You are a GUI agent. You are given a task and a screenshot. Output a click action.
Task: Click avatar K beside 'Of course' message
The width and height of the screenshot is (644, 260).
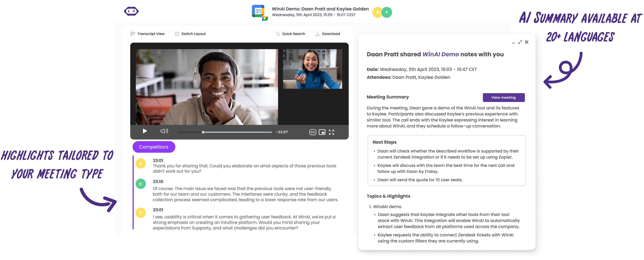point(141,184)
